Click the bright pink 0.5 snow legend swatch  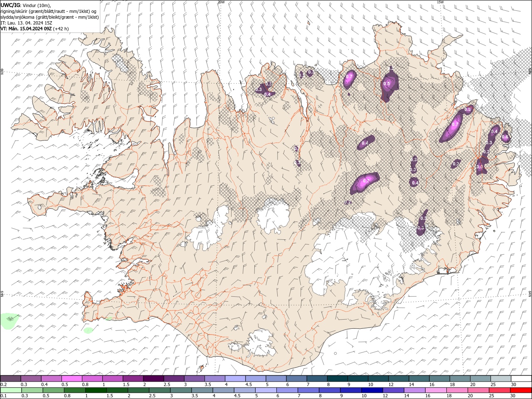point(72,379)
